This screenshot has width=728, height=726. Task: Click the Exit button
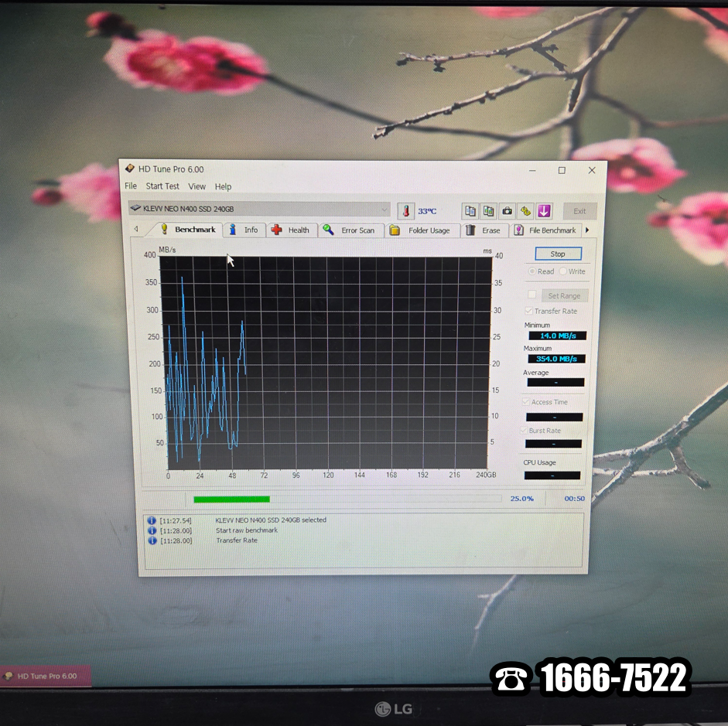coord(579,211)
